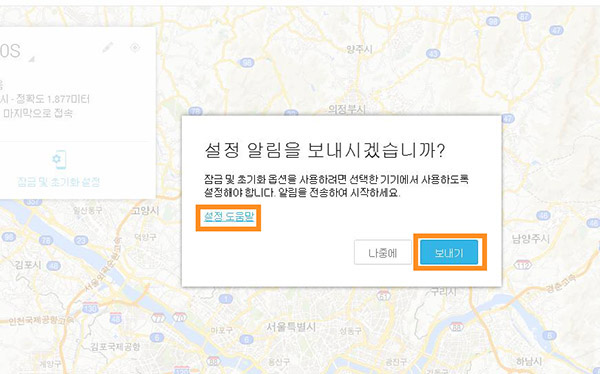Click the 의정부시 map label
This screenshot has width=600, height=374.
[347, 109]
